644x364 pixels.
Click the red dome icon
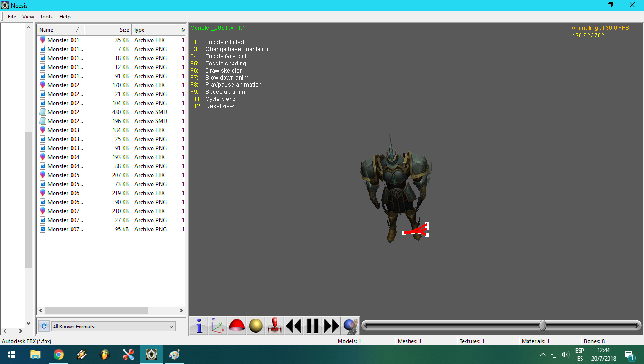click(x=237, y=326)
